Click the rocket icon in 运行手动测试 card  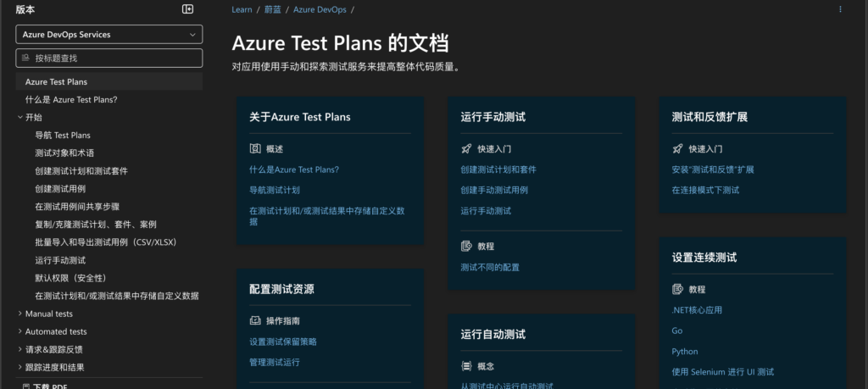pos(466,148)
